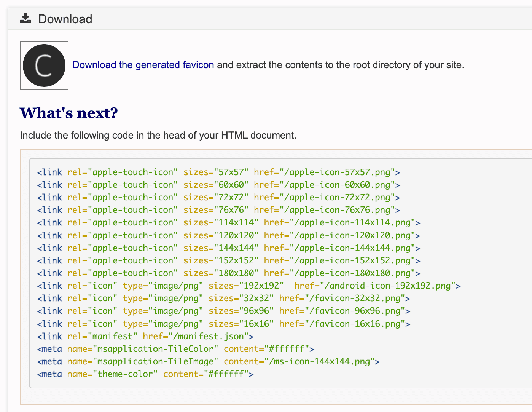Click the download tray icon in header
This screenshot has height=412, width=532.
point(25,19)
